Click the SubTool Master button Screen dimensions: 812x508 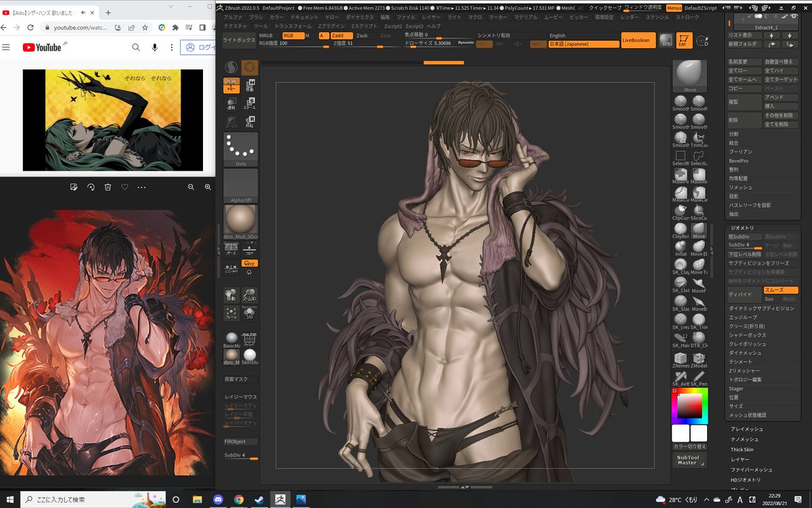[688, 459]
